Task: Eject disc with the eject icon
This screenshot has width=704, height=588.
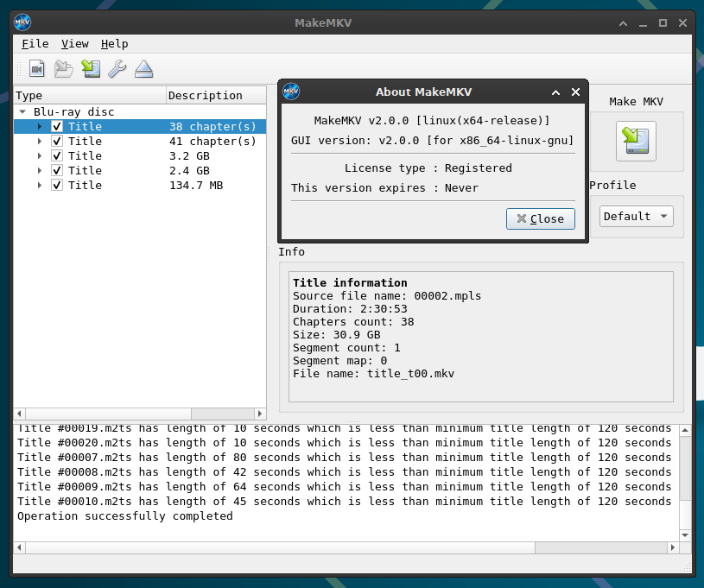Action: tap(143, 69)
